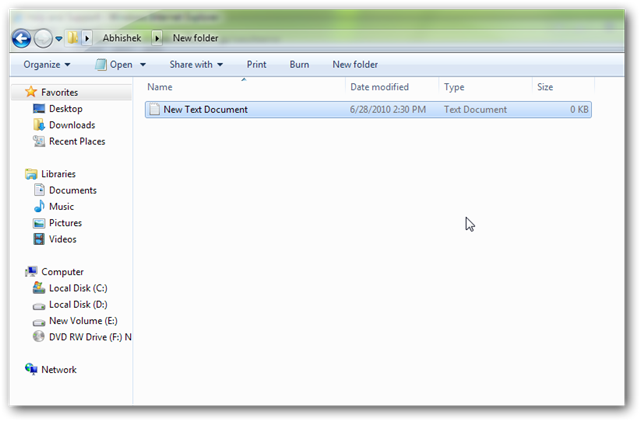The height and width of the screenshot is (421, 640).
Task: Select Network in the navigation pane
Action: (x=59, y=370)
